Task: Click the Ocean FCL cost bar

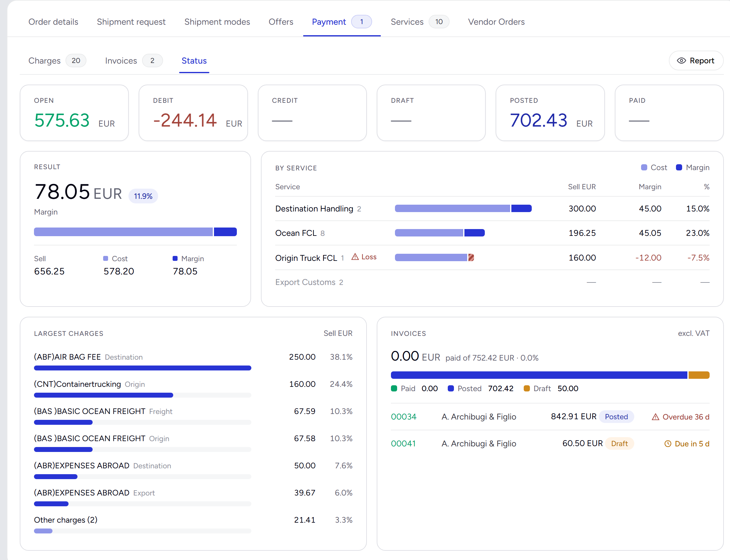Action: [x=429, y=233]
